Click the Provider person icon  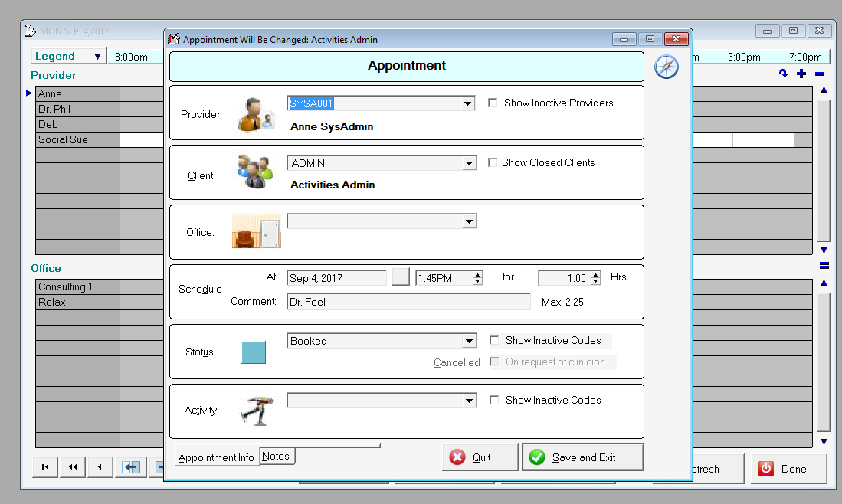[256, 114]
